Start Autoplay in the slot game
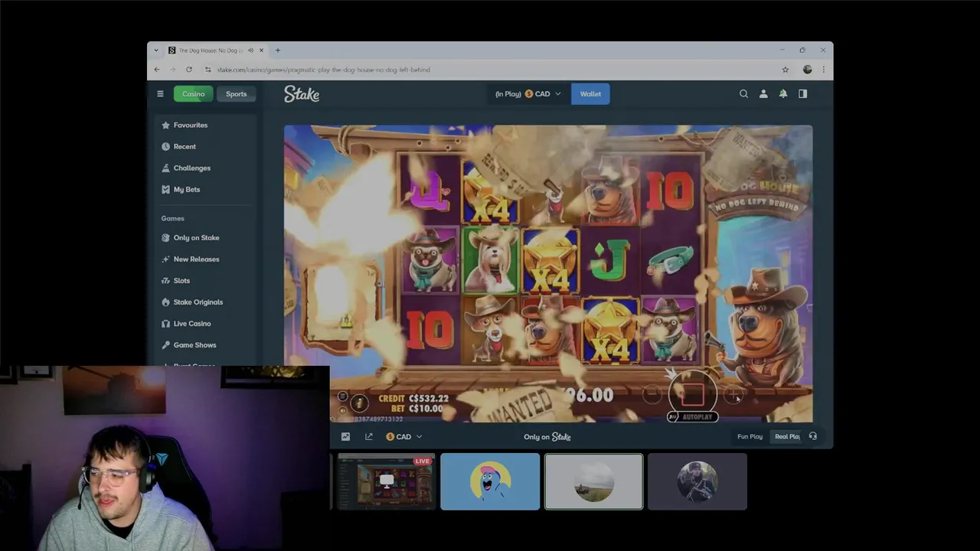980x551 pixels. [692, 417]
